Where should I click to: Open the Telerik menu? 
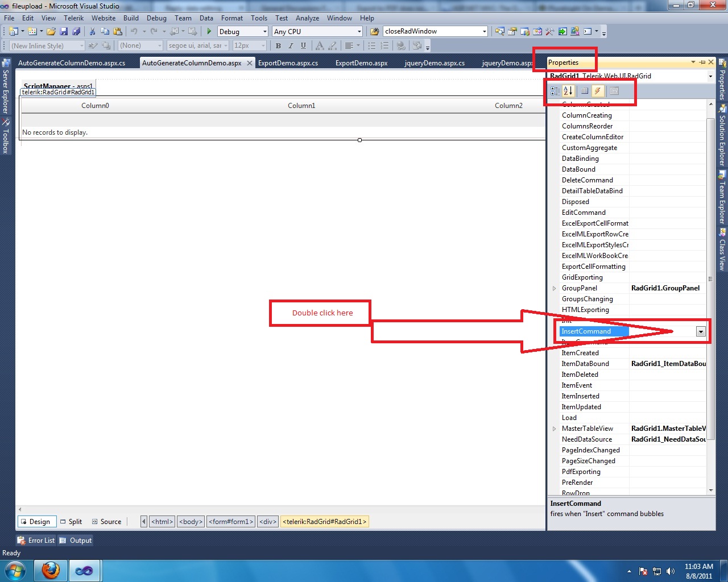(x=73, y=18)
